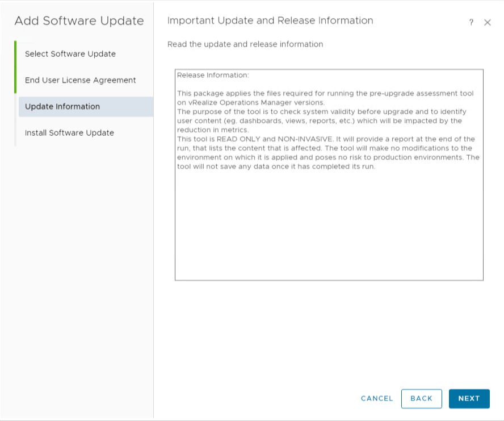The width and height of the screenshot is (504, 421).
Task: Click the Important Update and Release Information heading
Action: pyautogui.click(x=270, y=20)
